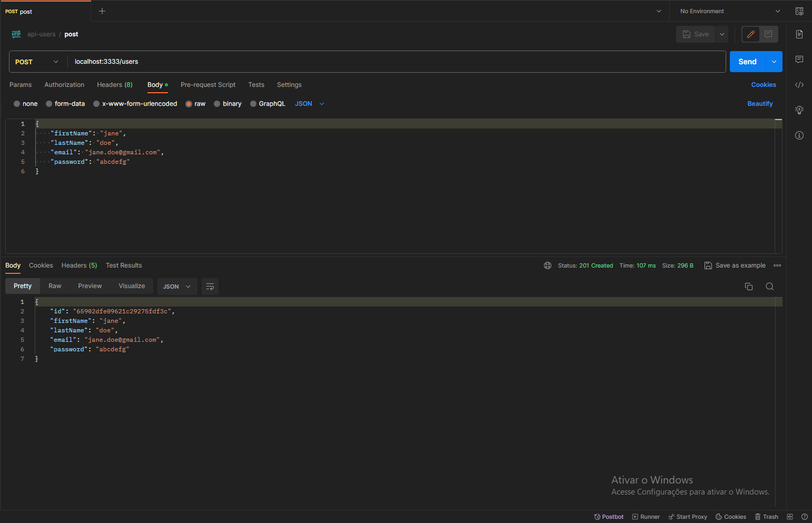812x523 pixels.
Task: Open Runner from the status bar
Action: [646, 517]
